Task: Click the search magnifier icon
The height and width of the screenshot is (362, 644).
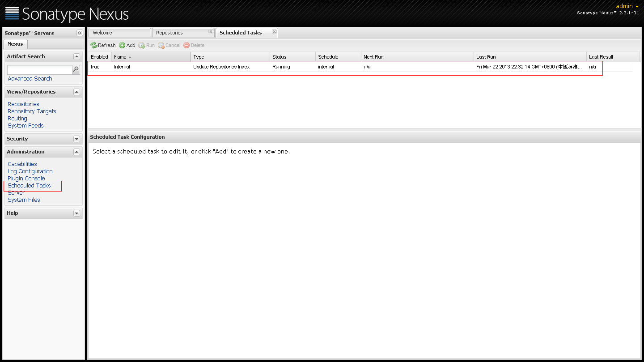Action: click(x=76, y=70)
